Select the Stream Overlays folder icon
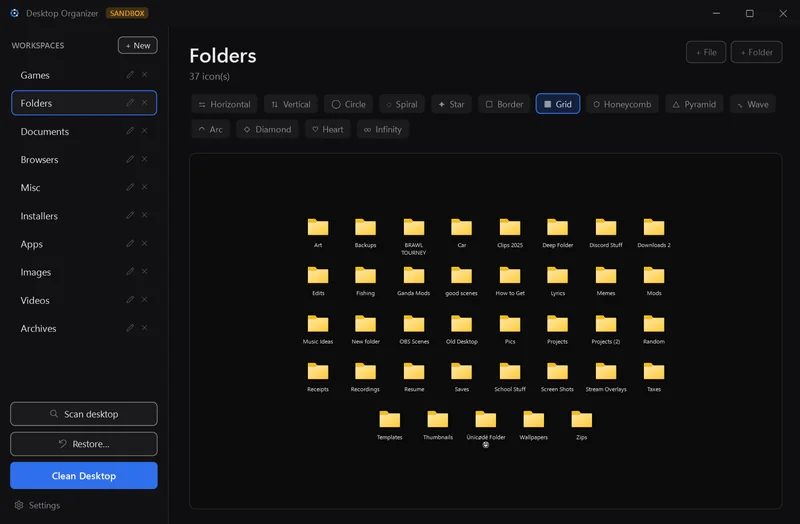 coord(606,371)
